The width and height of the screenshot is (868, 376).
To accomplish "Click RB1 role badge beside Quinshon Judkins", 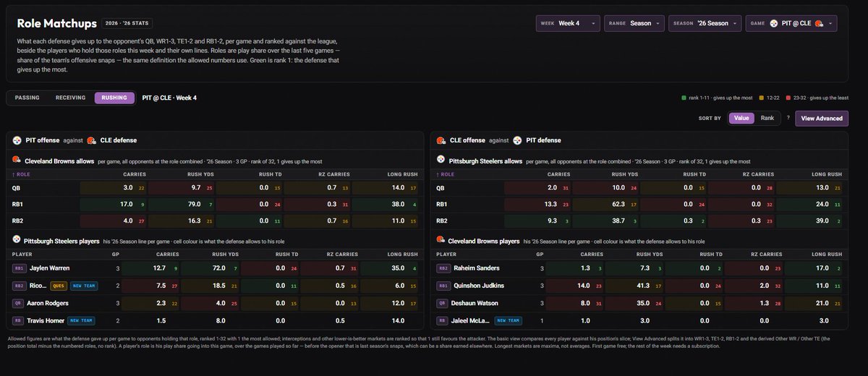I will 443,286.
